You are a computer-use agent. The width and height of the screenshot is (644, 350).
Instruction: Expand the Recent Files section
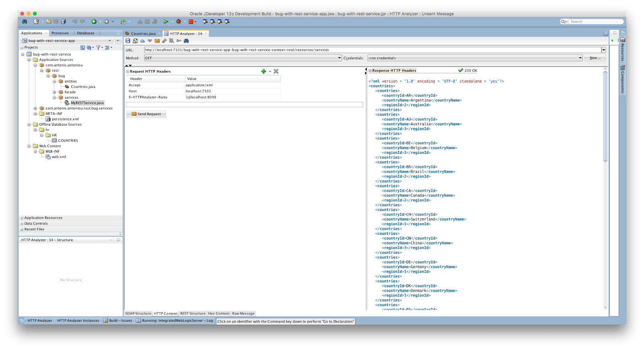pyautogui.click(x=22, y=229)
